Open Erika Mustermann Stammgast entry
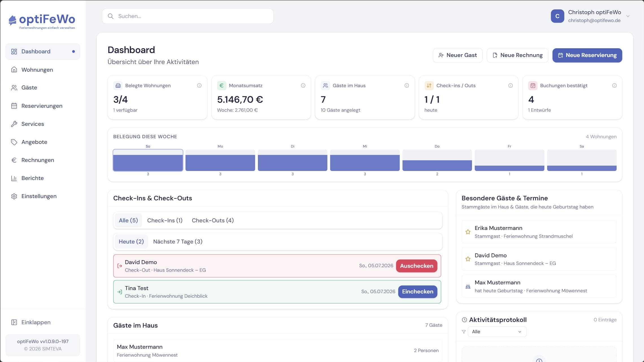Image resolution: width=644 pixels, height=362 pixels. point(539,232)
